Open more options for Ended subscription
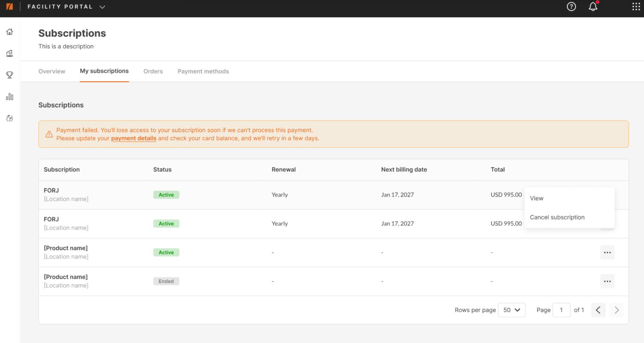 pyautogui.click(x=607, y=281)
